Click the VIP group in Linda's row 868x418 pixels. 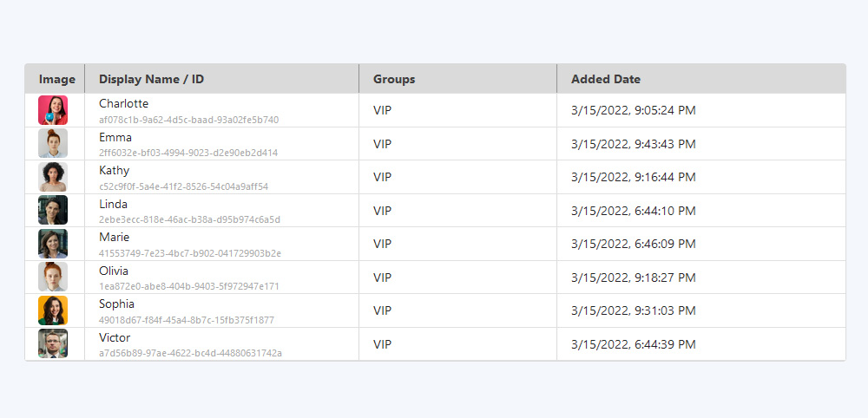pyautogui.click(x=382, y=211)
